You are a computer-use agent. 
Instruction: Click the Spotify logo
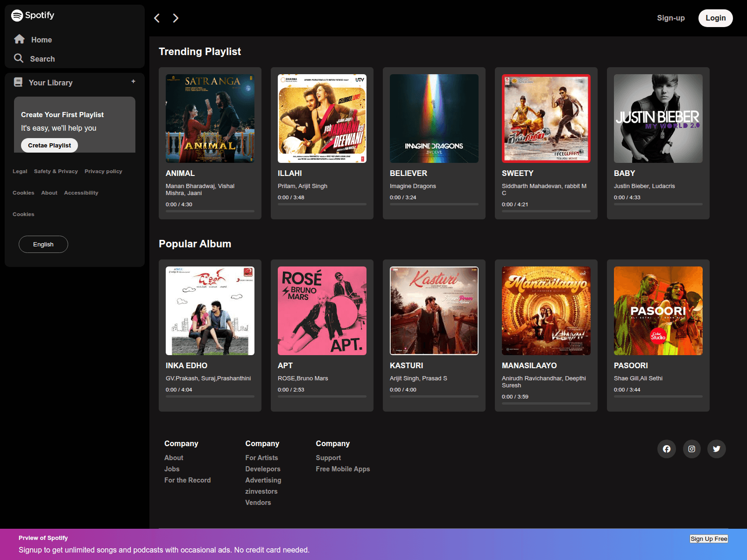pyautogui.click(x=32, y=15)
